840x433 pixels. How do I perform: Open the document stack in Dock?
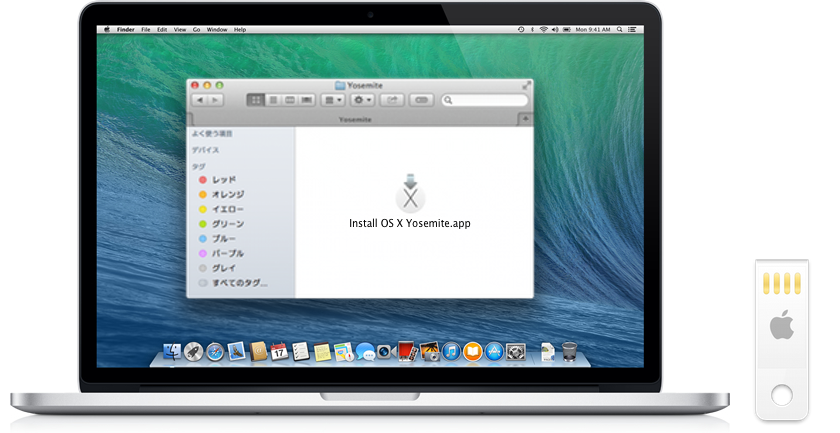pos(548,352)
